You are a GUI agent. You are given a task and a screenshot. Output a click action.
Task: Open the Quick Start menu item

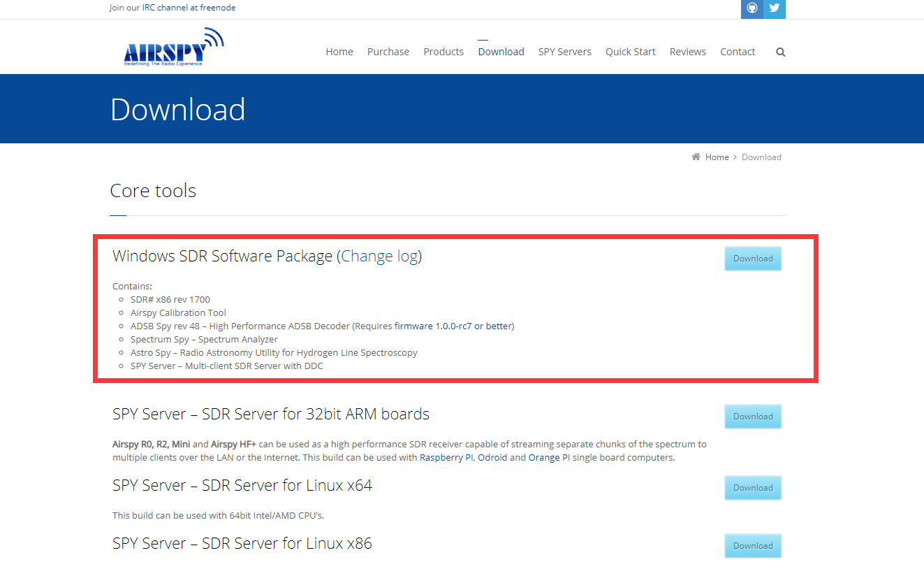click(x=631, y=52)
